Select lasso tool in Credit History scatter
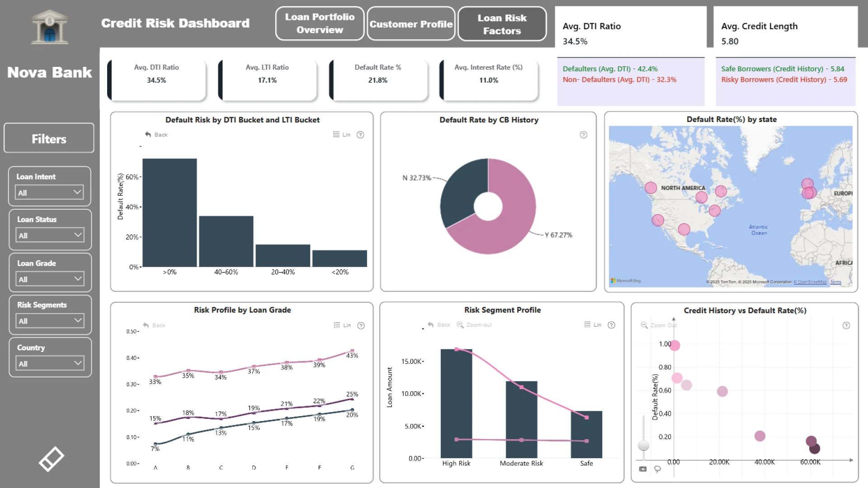 657,469
